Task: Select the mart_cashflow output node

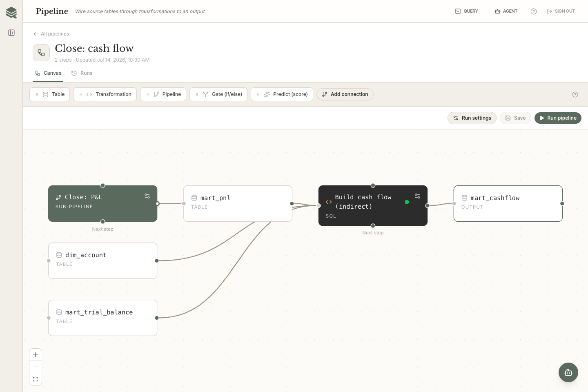Action: point(508,204)
